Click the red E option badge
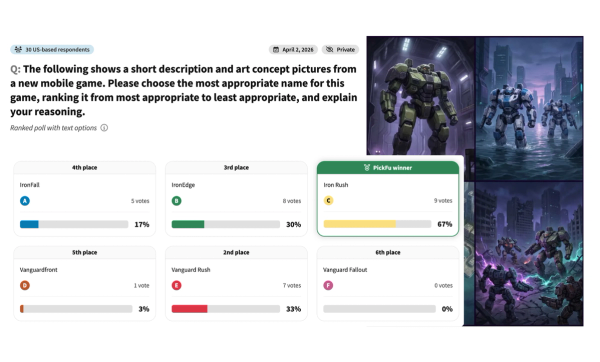The image size is (600, 362). 176,285
